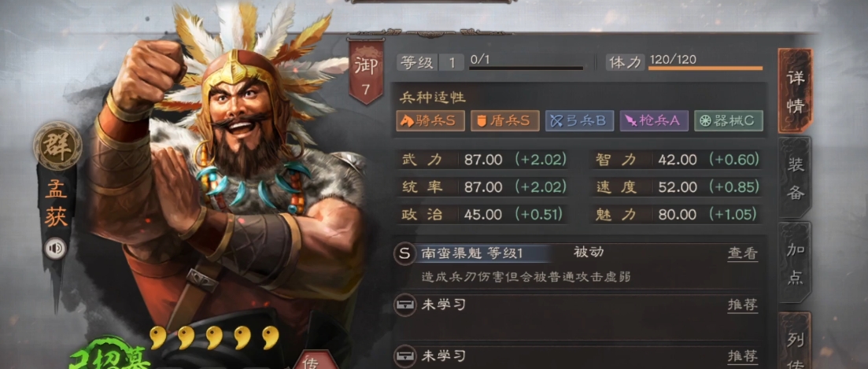Select the 弓兵B archer aptitude badge
The image size is (868, 369).
(580, 121)
